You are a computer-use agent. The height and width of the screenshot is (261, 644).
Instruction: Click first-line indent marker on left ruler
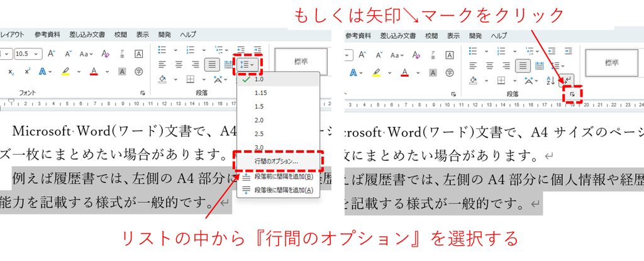tap(11, 101)
